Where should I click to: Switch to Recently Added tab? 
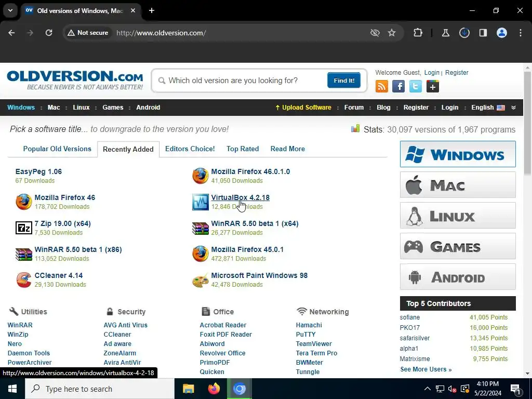128,149
